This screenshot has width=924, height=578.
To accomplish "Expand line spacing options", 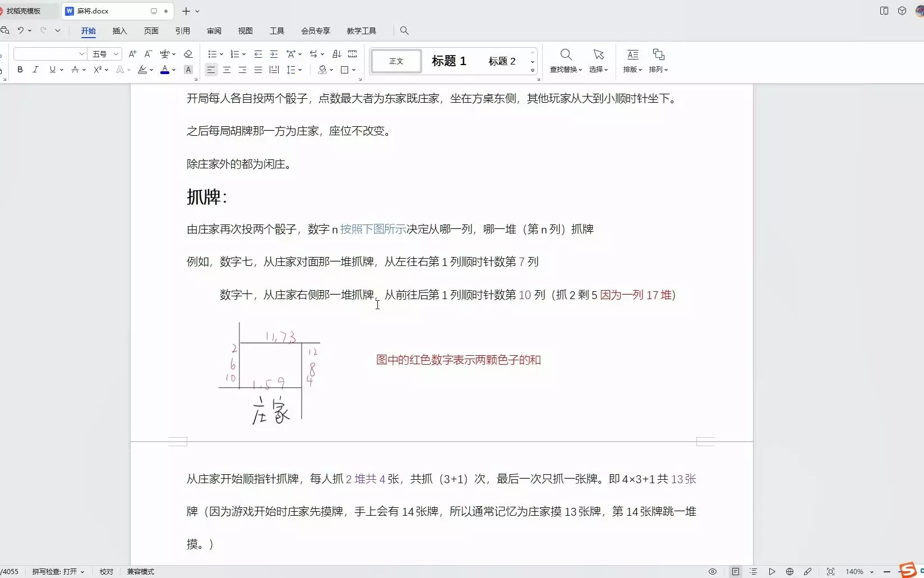I will coord(301,70).
